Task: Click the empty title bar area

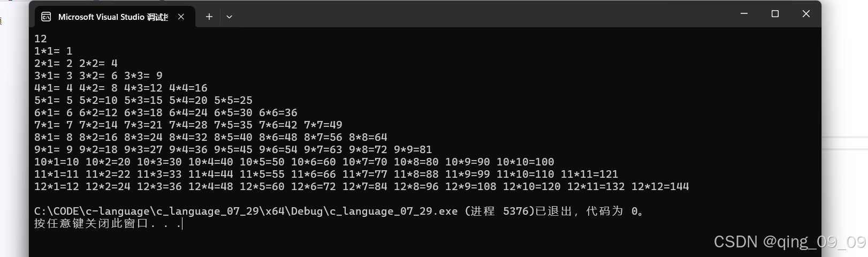Action: 482,14
